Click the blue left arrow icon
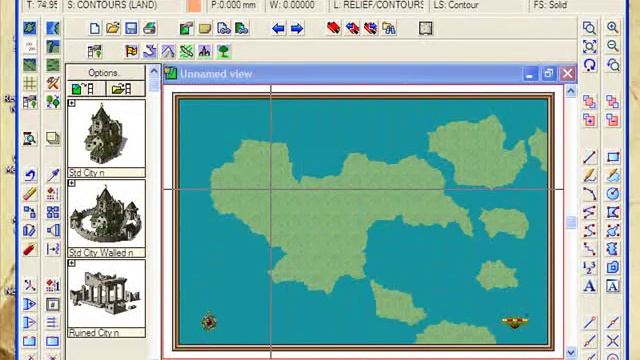The image size is (640, 360). (278, 29)
